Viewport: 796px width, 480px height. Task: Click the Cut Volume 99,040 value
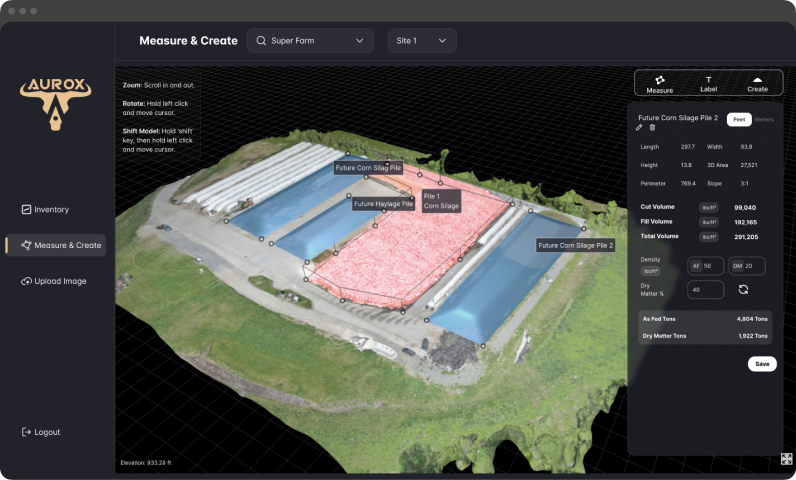[x=745, y=208]
